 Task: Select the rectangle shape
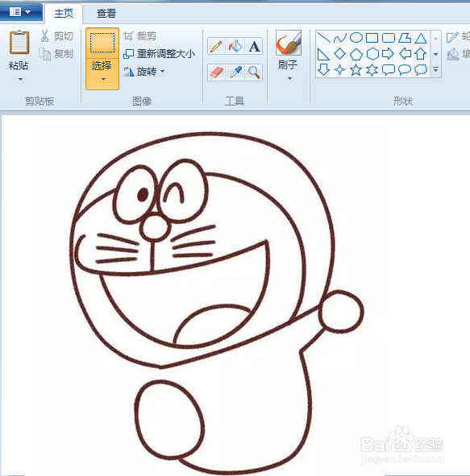(372, 38)
